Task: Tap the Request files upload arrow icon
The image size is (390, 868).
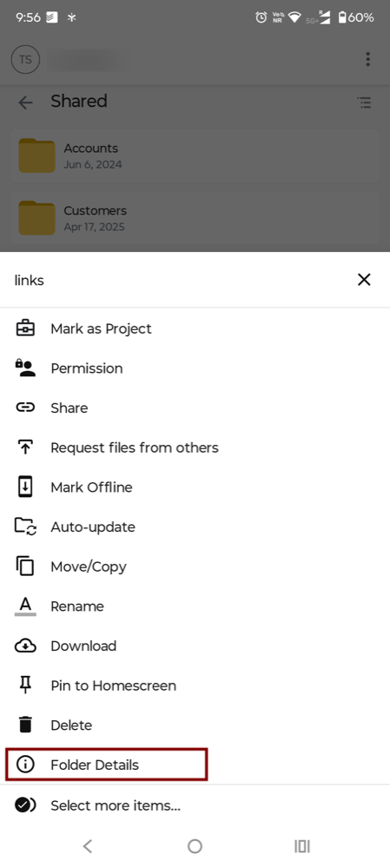Action: point(25,447)
